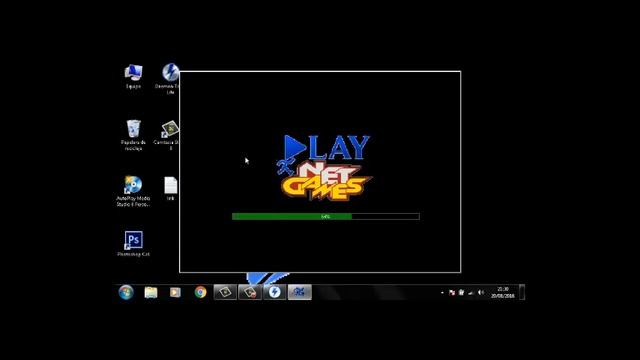The height and width of the screenshot is (360, 640).
Task: Switch to the Camtasia Recorder taskbar button
Action: tap(250, 292)
